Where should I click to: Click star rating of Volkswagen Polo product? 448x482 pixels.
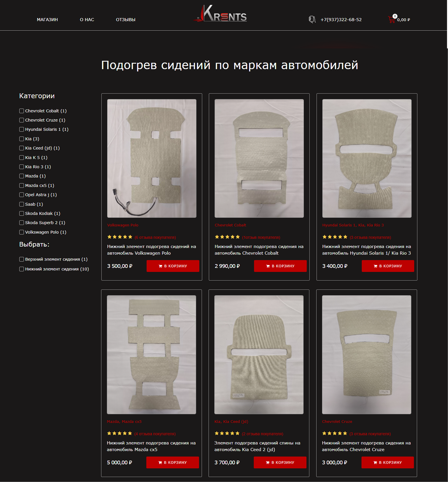click(x=120, y=237)
